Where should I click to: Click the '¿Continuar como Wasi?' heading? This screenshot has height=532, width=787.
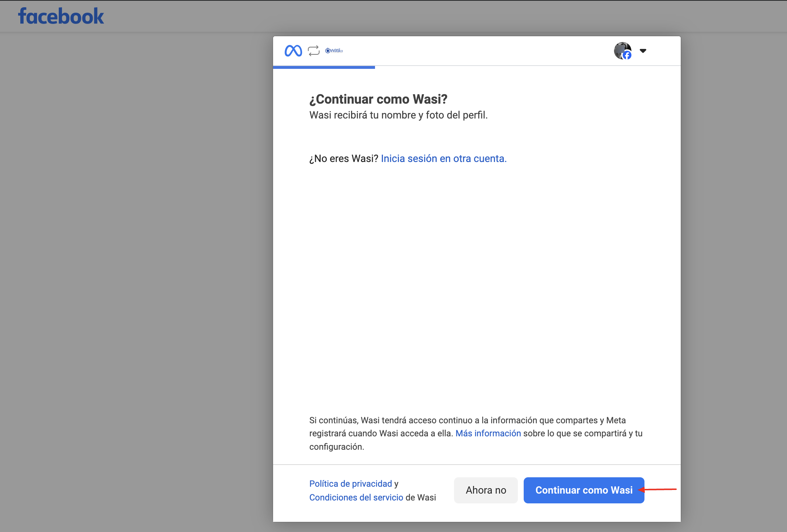click(x=378, y=99)
